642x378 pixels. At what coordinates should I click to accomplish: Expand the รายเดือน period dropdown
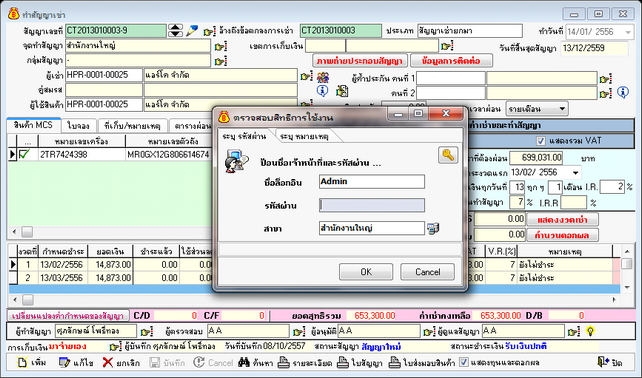tap(562, 109)
